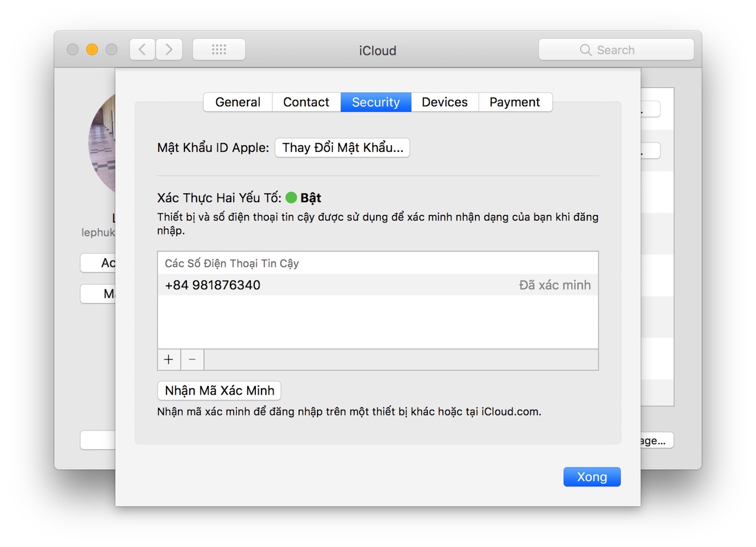Click the Các Số Điện Thoại header
Screen dimensions: 756x547
[232, 263]
